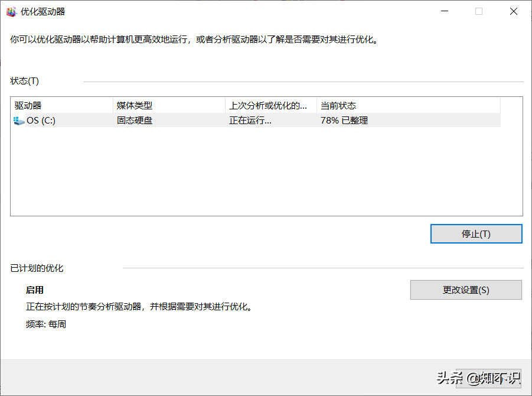The width and height of the screenshot is (532, 396).
Task: Click the 上次分析或优化的... column header
Action: coord(271,105)
